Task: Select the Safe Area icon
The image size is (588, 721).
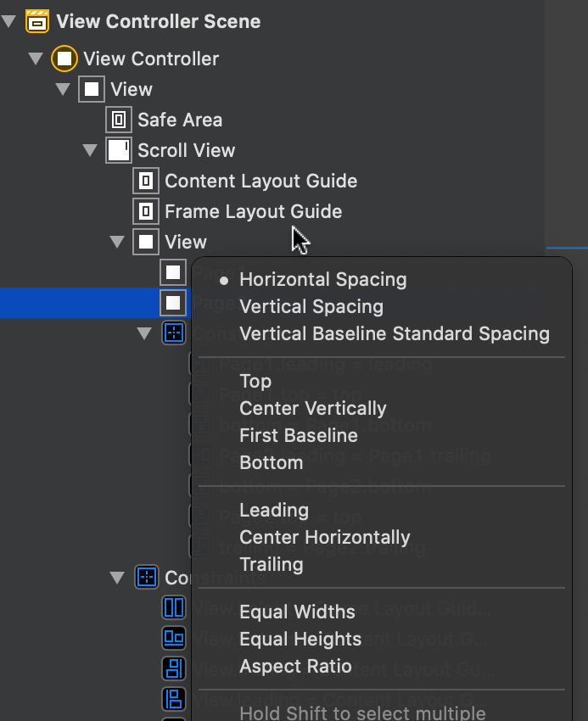Action: (118, 120)
